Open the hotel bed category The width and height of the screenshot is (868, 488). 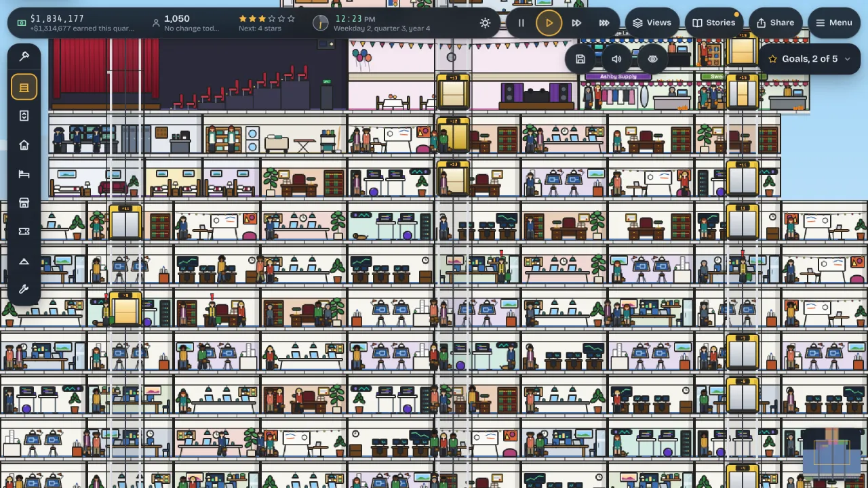coord(24,174)
